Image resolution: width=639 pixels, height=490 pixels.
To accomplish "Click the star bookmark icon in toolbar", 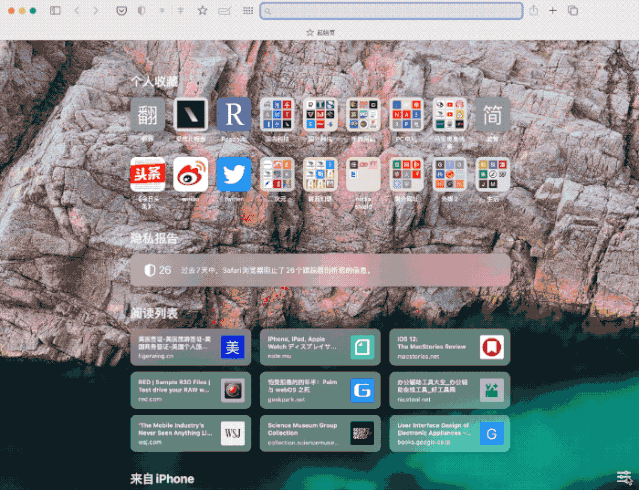I will 202,10.
